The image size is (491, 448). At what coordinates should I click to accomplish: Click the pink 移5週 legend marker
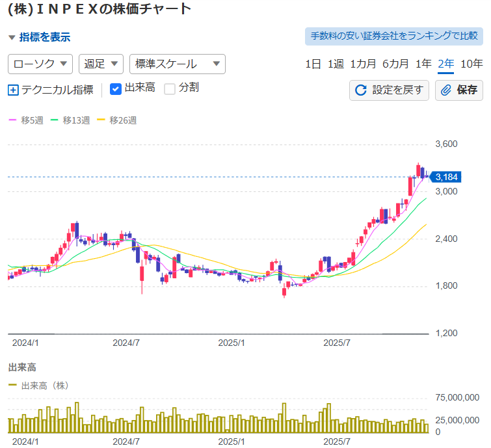click(12, 120)
